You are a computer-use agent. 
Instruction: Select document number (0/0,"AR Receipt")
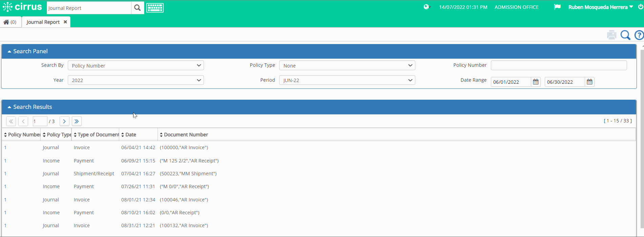pos(180,213)
